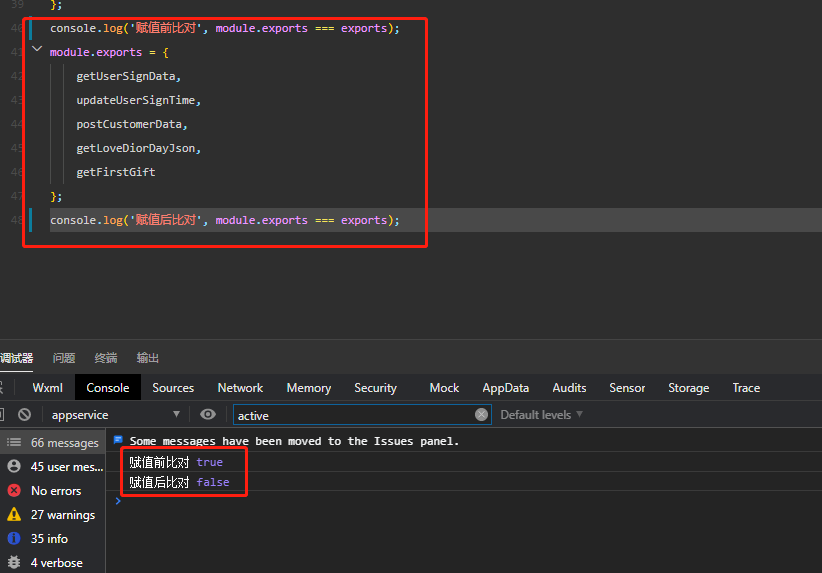Open the Default levels dropdown
The height and width of the screenshot is (573, 822).
point(542,415)
